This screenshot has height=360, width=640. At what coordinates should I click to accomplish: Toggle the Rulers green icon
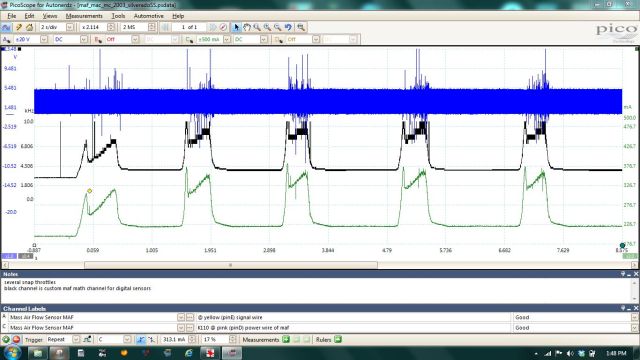338,340
